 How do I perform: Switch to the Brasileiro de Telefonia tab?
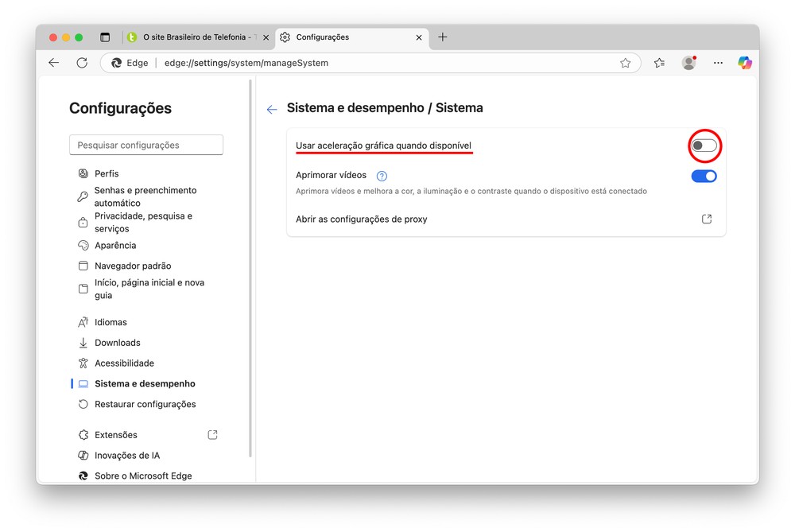[196, 37]
